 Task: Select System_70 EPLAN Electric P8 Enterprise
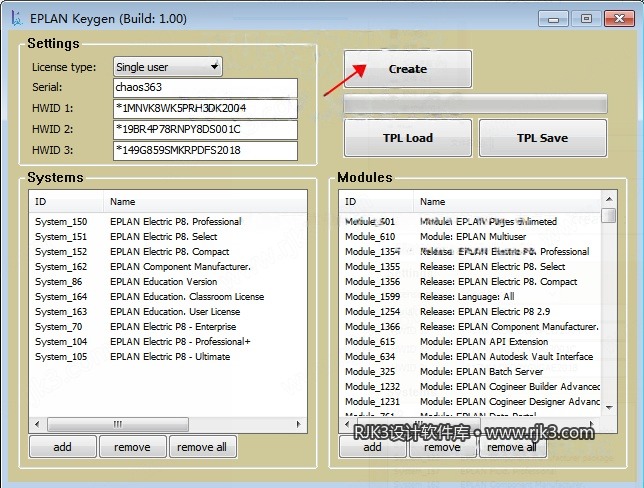(x=168, y=327)
